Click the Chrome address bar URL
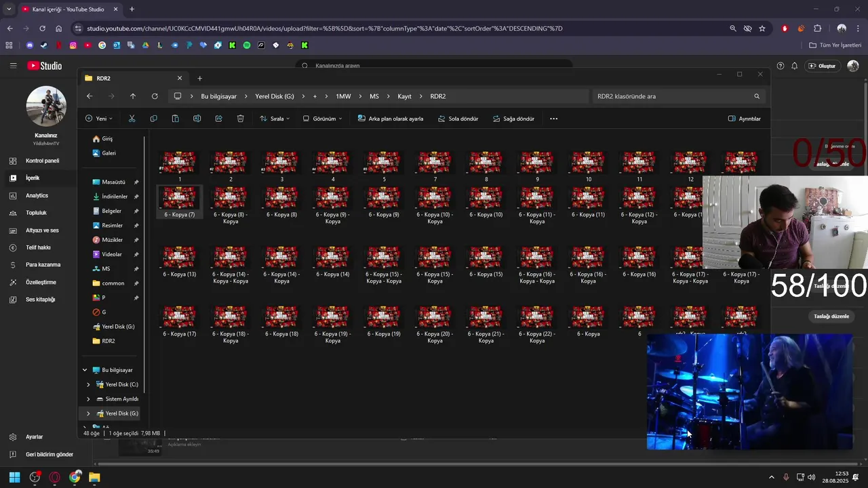 tap(325, 28)
